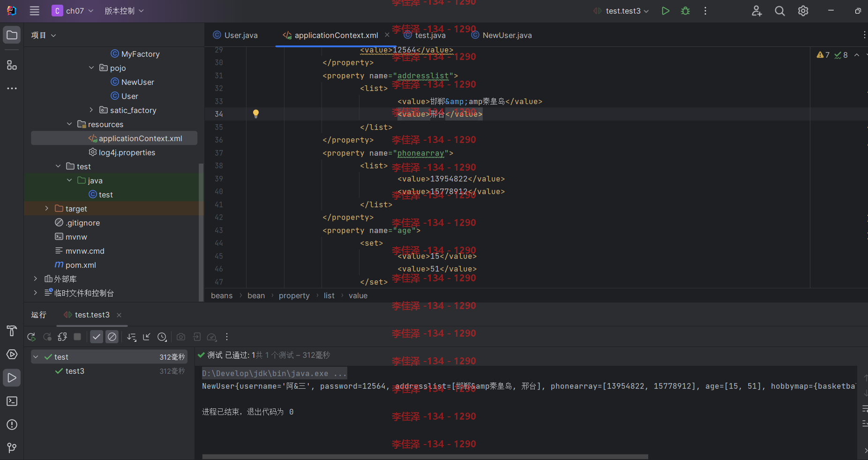The height and width of the screenshot is (460, 868).
Task: Open the 运行 run panel tab
Action: point(38,315)
